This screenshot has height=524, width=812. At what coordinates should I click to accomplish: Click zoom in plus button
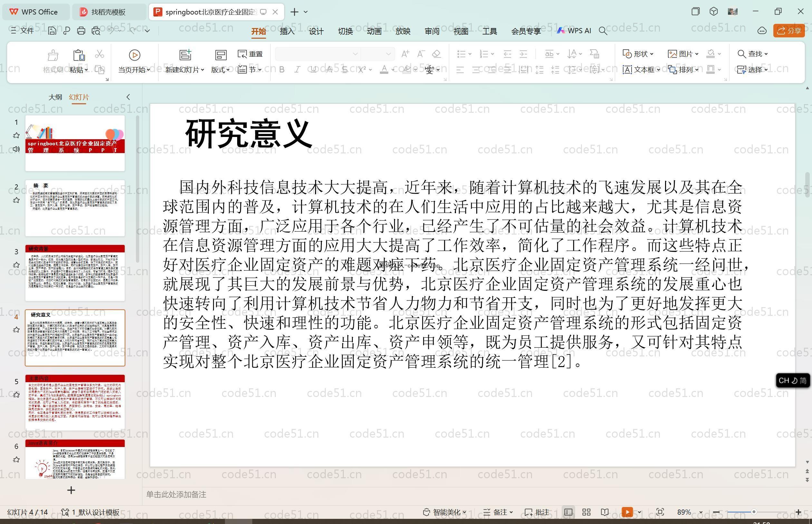(798, 512)
